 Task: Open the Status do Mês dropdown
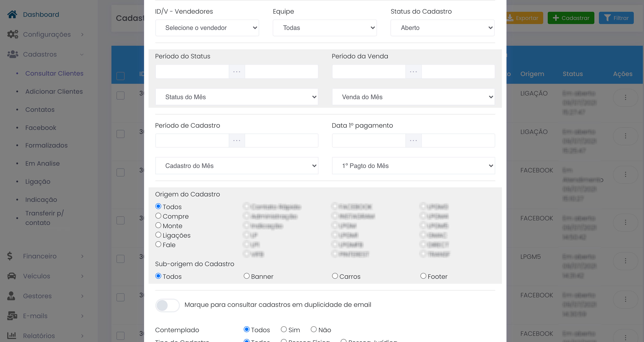pyautogui.click(x=236, y=97)
